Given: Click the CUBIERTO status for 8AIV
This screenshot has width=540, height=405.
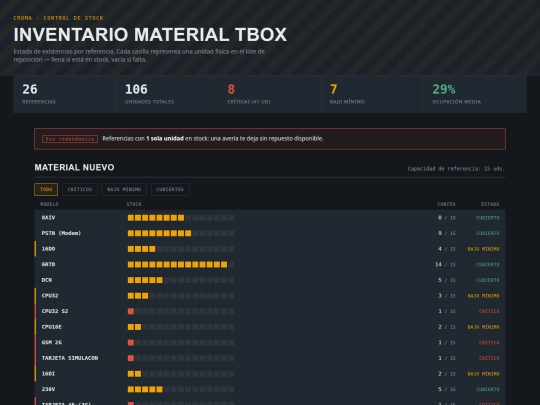Looking at the screenshot, I should coord(488,218).
